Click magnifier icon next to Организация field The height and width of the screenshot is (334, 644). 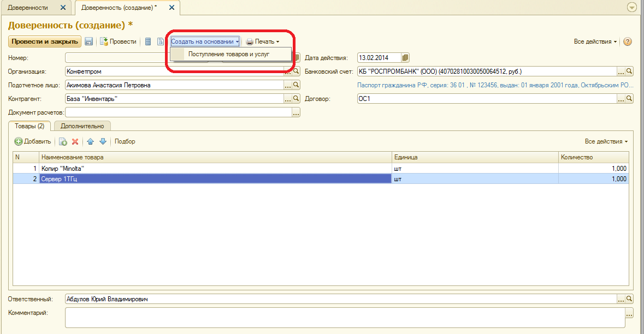click(x=296, y=71)
